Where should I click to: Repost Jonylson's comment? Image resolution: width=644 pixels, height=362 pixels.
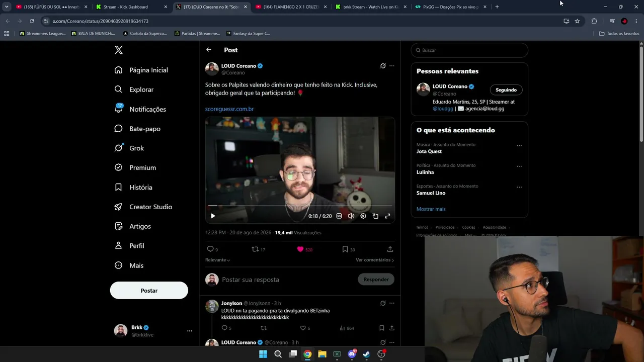pos(264,328)
